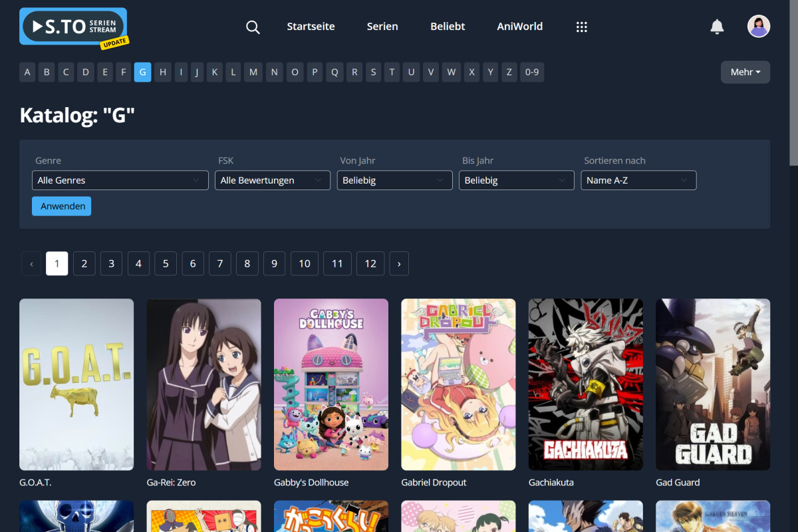This screenshot has height=532, width=798.
Task: Open the apps grid menu icon
Action: (x=582, y=27)
